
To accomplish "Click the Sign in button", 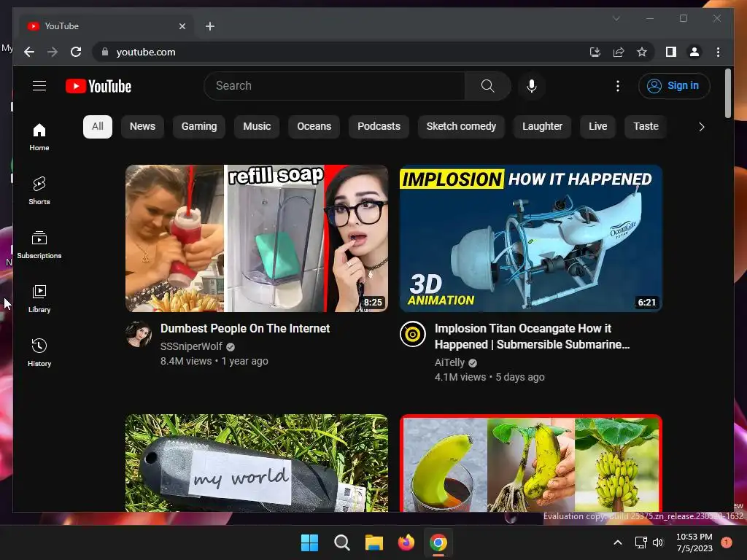I will click(674, 86).
